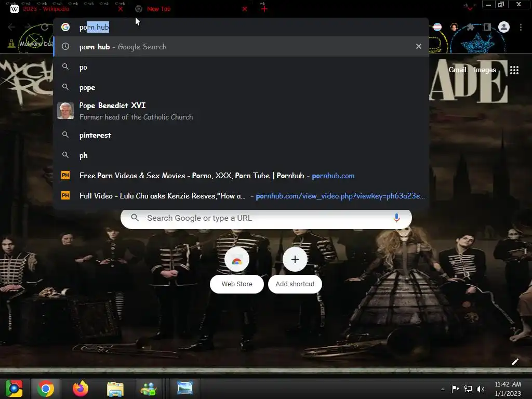Open the Chrome profile avatar icon
532x399 pixels.
tap(504, 27)
